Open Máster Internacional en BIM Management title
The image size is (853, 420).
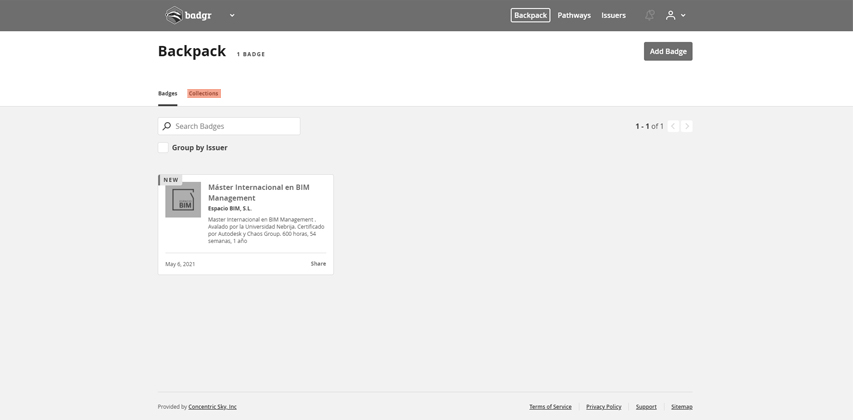click(x=259, y=193)
